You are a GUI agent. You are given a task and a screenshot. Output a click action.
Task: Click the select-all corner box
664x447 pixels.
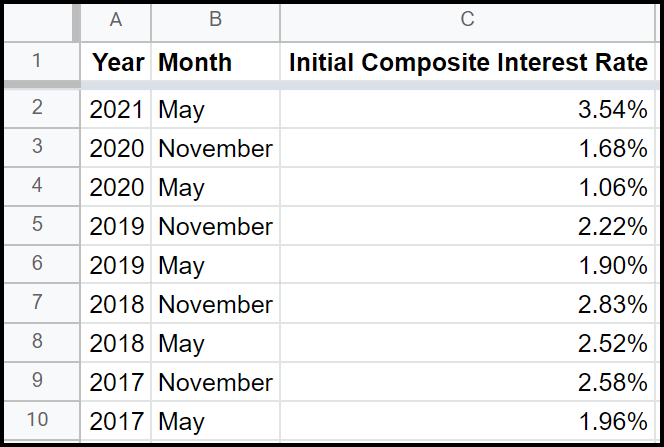coord(39,19)
